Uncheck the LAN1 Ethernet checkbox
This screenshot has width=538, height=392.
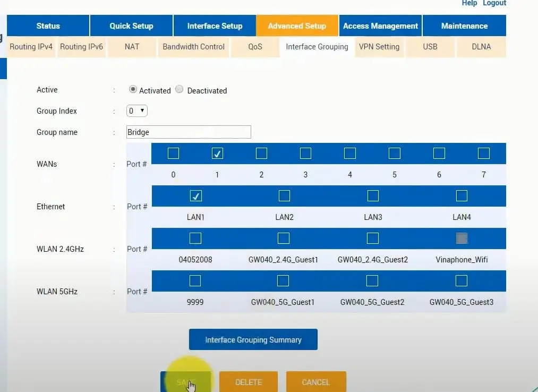click(x=196, y=196)
